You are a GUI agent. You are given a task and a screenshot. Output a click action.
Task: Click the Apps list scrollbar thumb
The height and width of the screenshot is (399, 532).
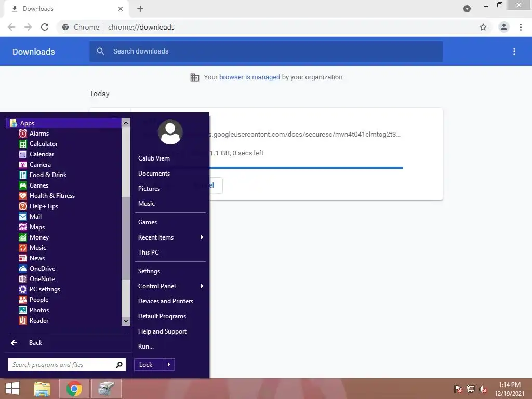[x=126, y=238]
